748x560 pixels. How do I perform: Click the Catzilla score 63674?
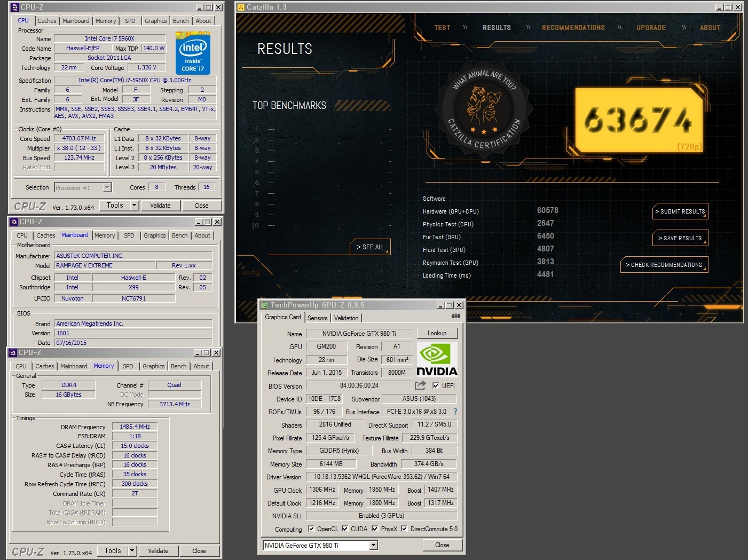638,120
